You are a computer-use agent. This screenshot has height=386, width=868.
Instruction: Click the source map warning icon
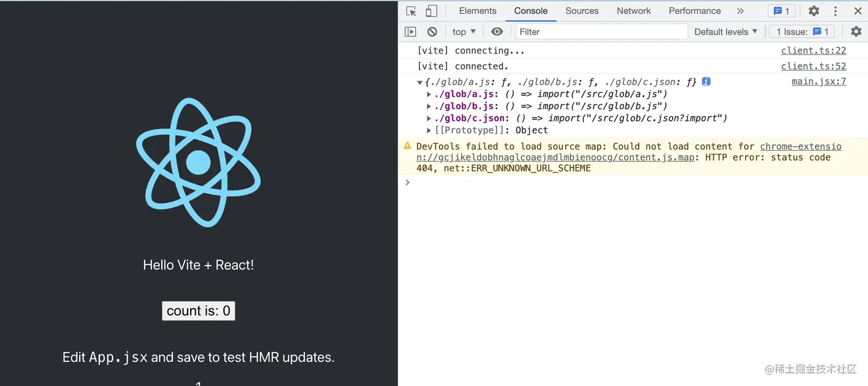pyautogui.click(x=408, y=146)
